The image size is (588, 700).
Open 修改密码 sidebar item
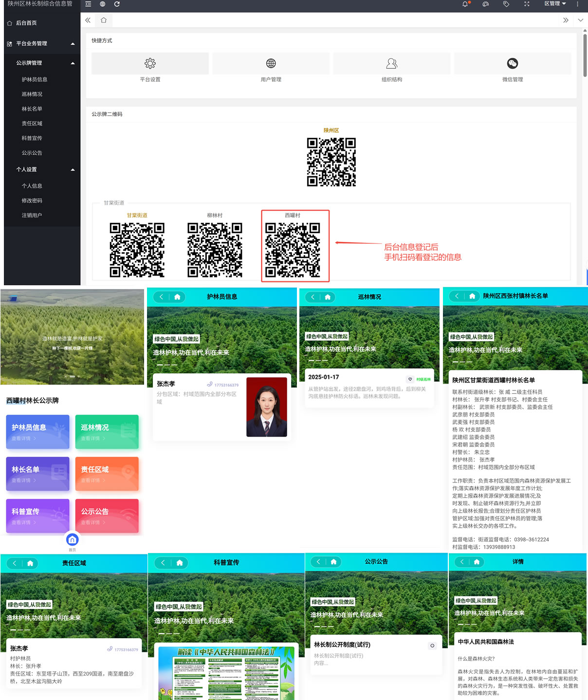(x=32, y=200)
